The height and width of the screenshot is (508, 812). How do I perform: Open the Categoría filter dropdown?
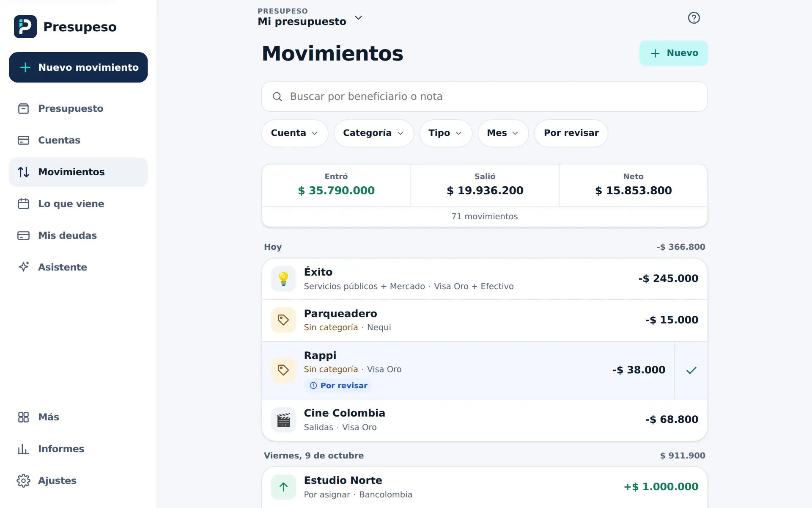click(373, 133)
